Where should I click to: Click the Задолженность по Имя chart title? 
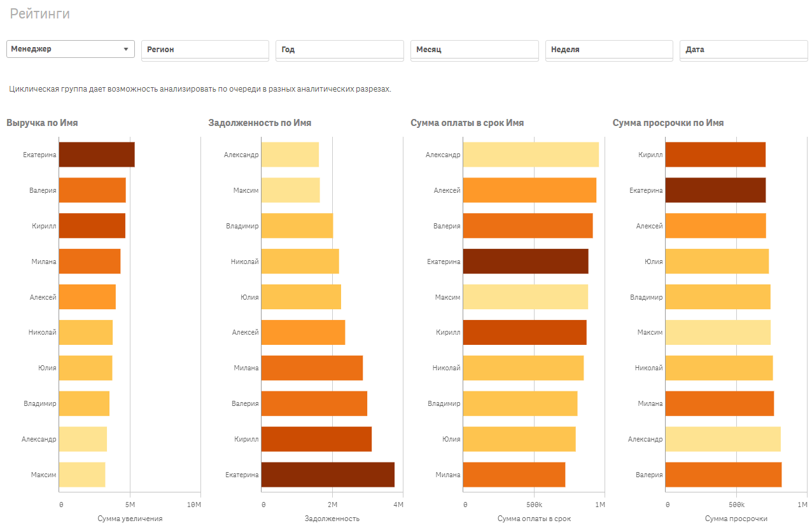click(260, 123)
